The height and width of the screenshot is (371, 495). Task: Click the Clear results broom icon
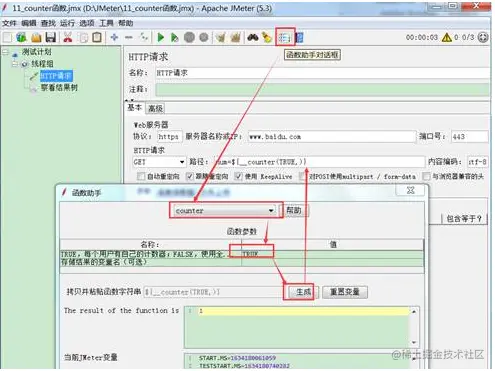(x=220, y=37)
